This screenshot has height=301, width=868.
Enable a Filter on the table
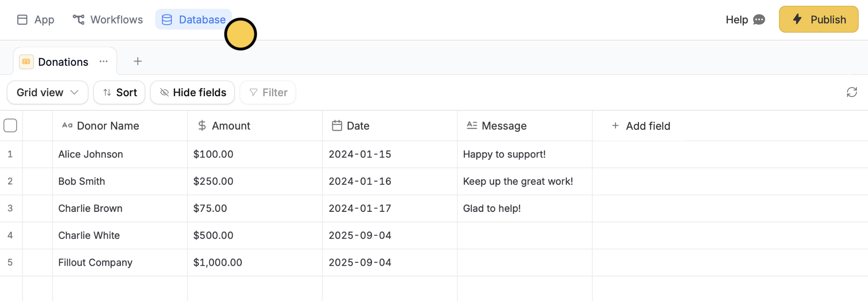pos(268,92)
